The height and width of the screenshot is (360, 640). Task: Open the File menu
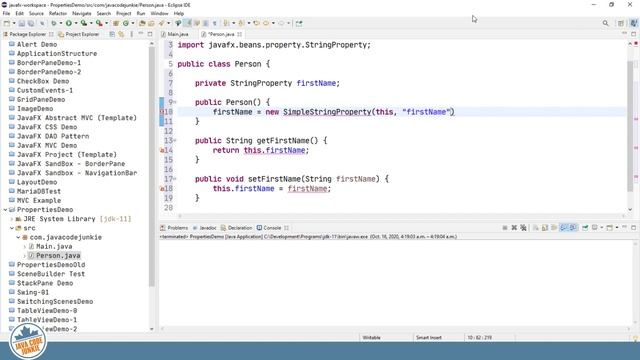[6, 13]
